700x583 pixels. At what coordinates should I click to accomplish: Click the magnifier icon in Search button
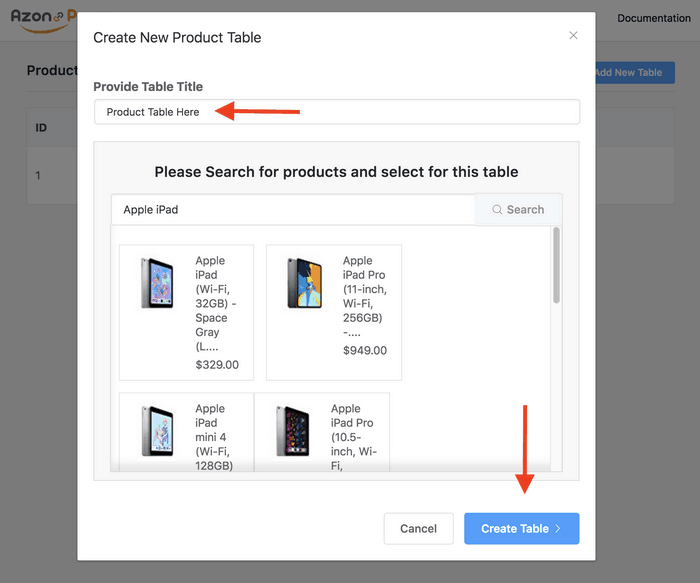coord(497,209)
